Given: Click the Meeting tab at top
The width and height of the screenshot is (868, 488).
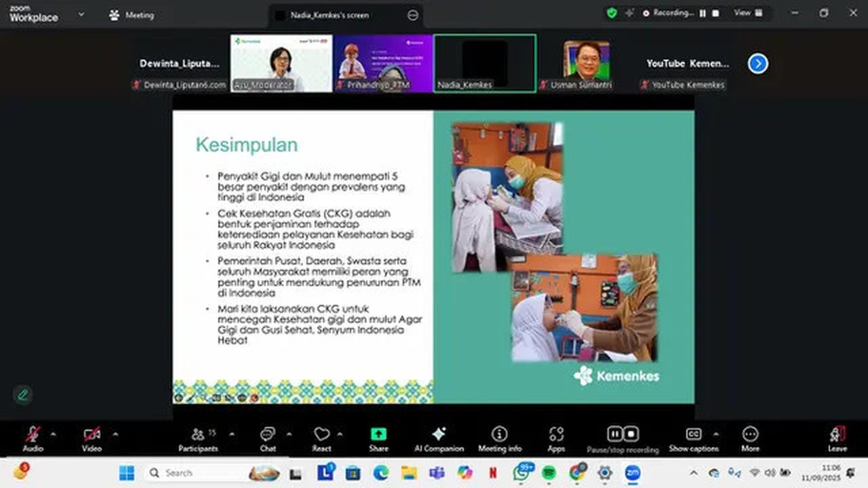Looking at the screenshot, I should point(132,15).
